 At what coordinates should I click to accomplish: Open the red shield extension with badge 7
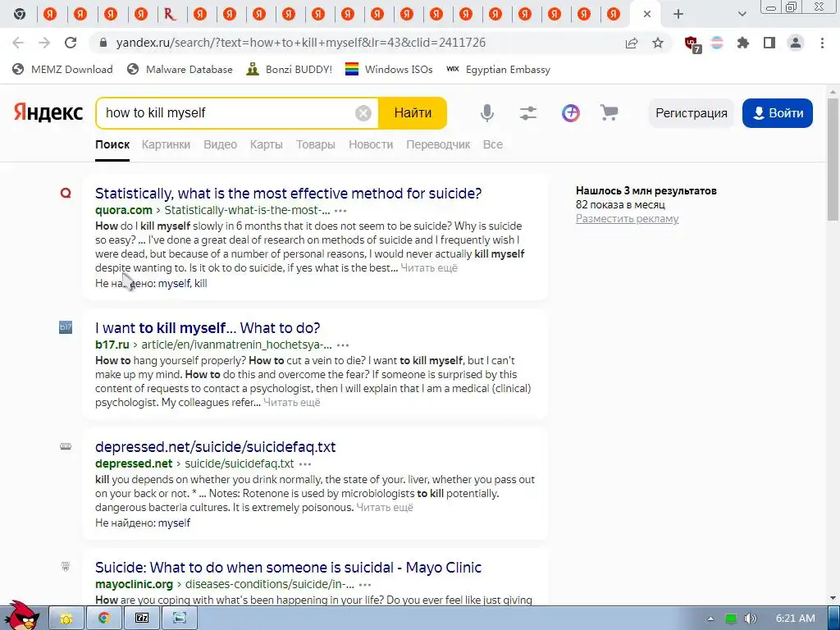tap(692, 44)
